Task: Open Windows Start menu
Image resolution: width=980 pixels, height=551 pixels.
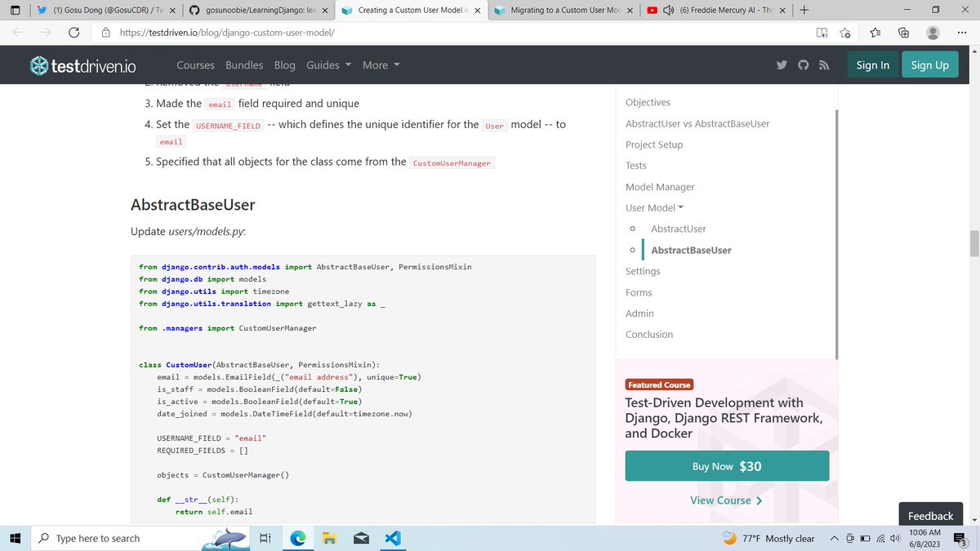Action: (15, 538)
